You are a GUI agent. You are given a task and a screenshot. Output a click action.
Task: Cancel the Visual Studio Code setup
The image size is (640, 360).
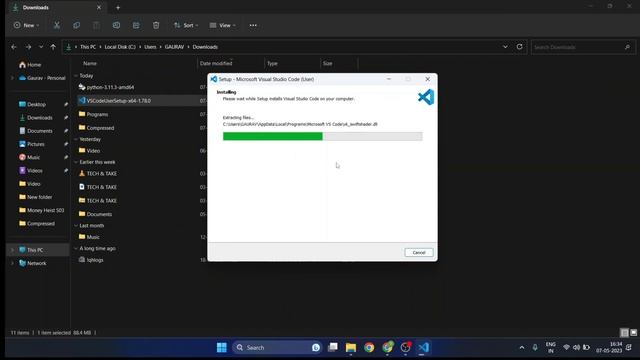click(419, 253)
